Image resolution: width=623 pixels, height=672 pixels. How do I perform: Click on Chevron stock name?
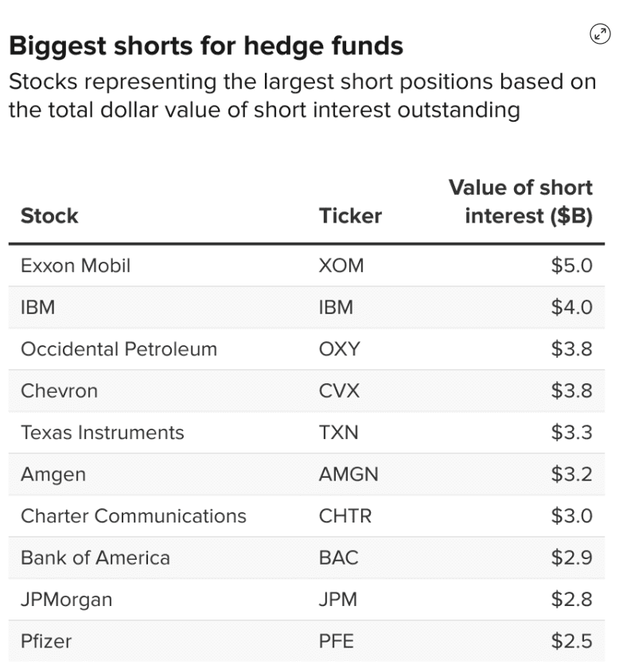click(59, 390)
